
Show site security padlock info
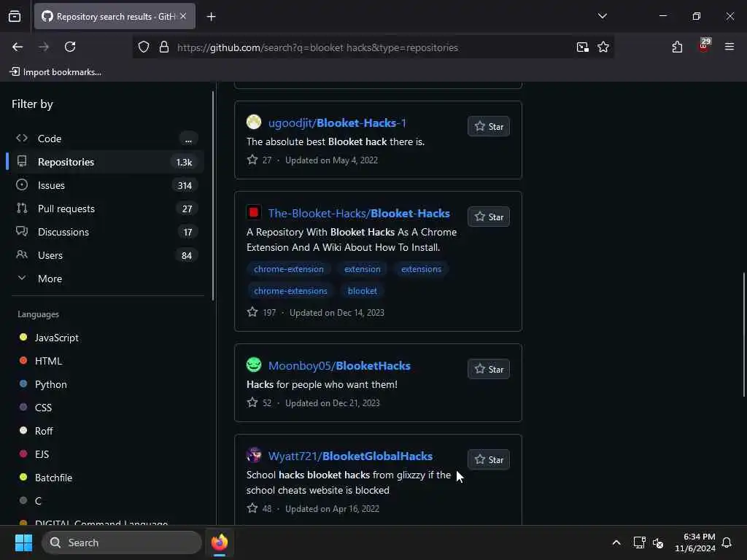164,47
